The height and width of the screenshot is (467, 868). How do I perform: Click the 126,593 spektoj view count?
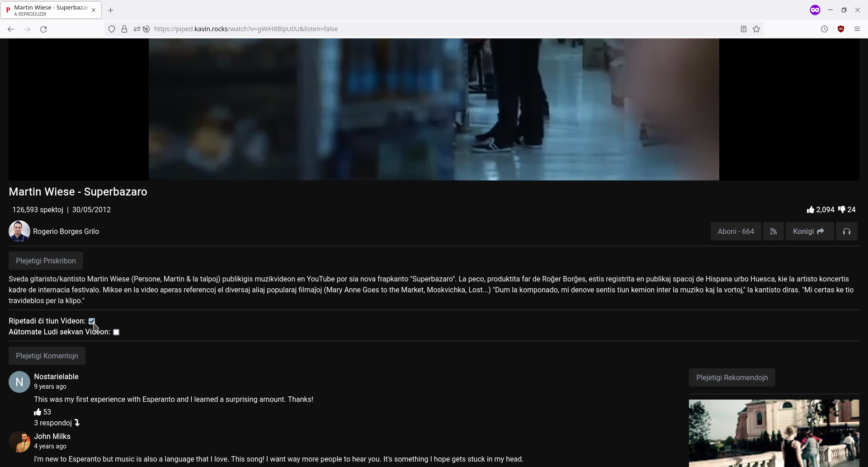(x=38, y=210)
